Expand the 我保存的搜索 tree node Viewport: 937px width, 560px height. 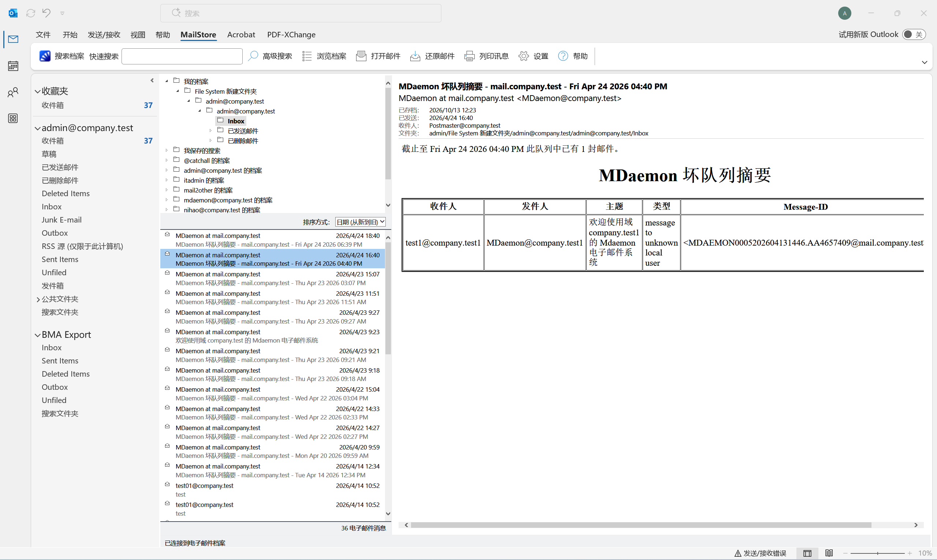[167, 150]
